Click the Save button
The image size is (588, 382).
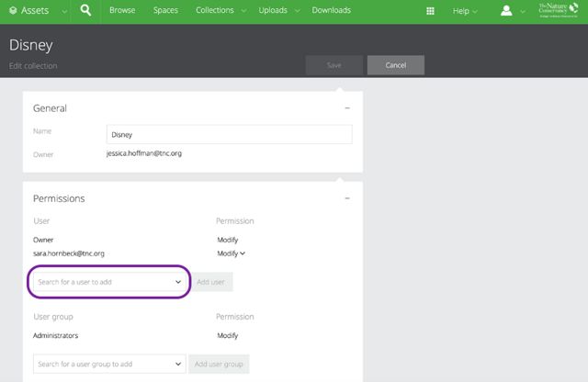coord(334,65)
